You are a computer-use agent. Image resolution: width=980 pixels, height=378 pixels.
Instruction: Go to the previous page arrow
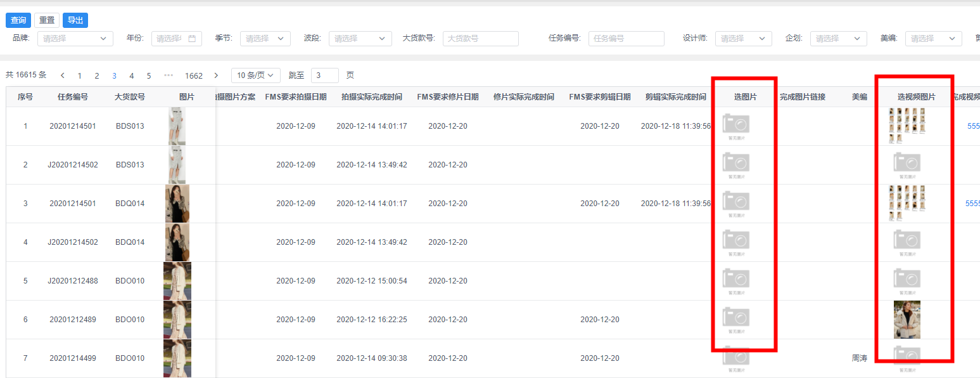[63, 75]
